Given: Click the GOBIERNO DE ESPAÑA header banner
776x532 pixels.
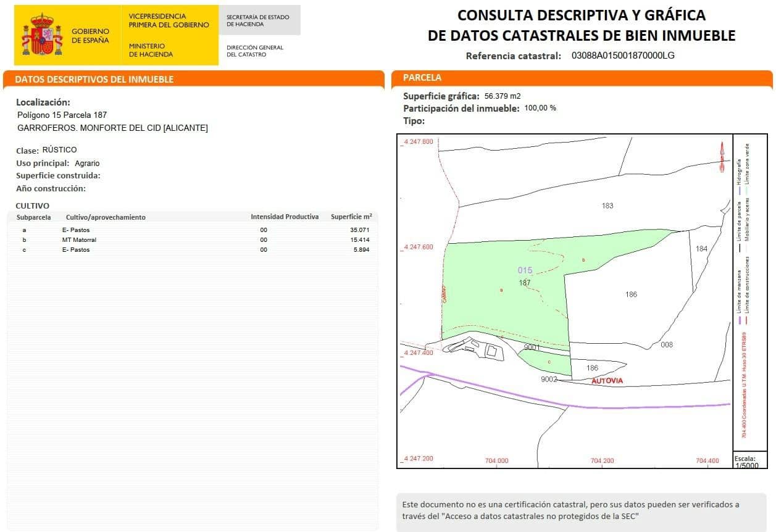Looking at the screenshot, I should point(90,33).
